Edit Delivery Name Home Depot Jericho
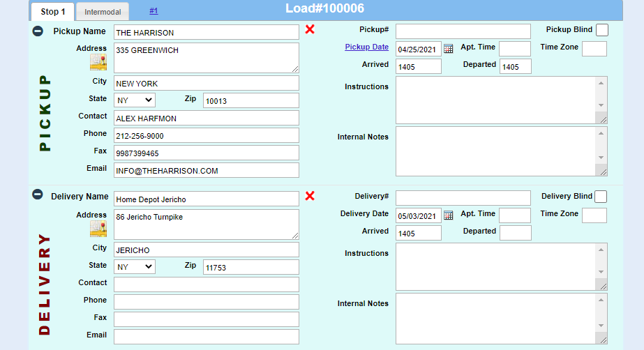Screen dimensions: 644x350 tap(207, 199)
